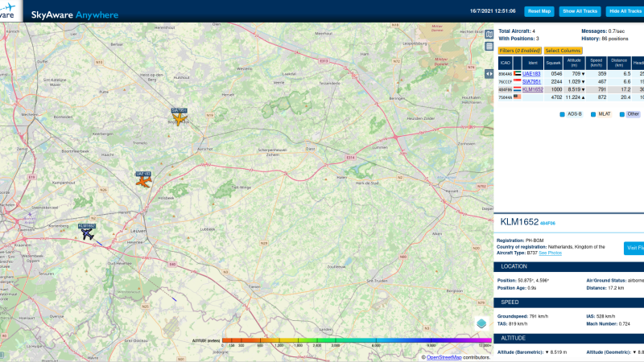
Task: Expand the Filters panel
Action: coord(518,51)
